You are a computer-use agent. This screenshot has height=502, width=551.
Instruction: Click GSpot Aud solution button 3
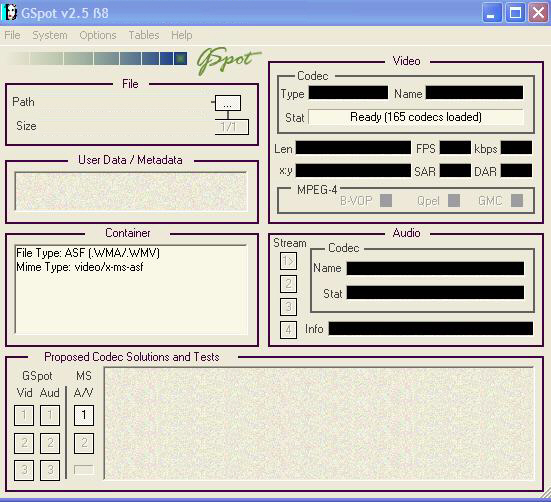(50, 470)
